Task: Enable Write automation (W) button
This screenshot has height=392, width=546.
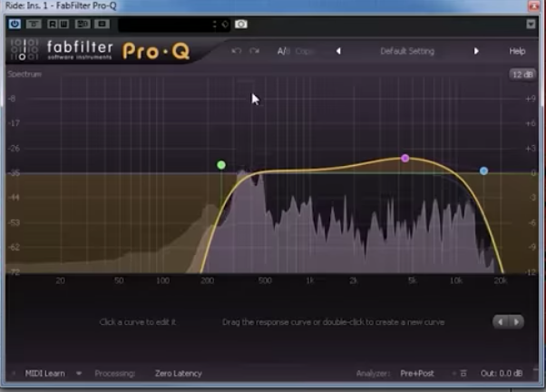Action: click(63, 24)
